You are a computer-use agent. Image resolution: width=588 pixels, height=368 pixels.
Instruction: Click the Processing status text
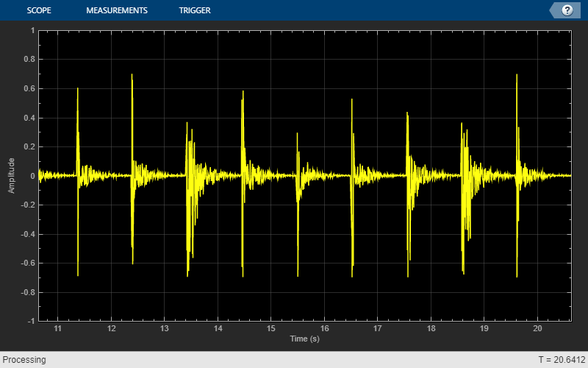coord(24,360)
